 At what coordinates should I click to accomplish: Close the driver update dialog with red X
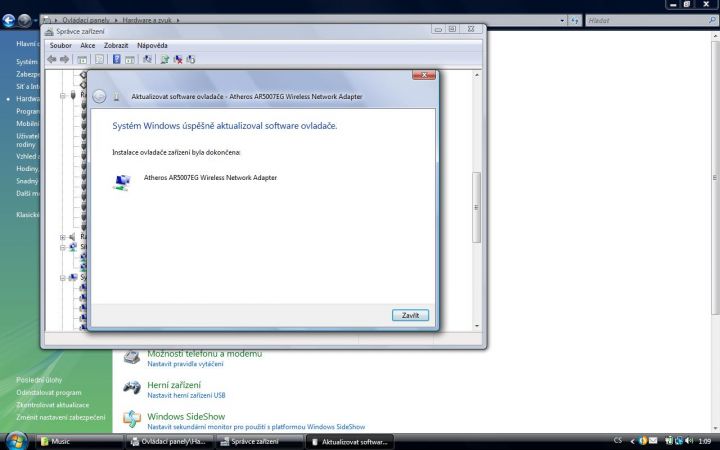pos(424,75)
